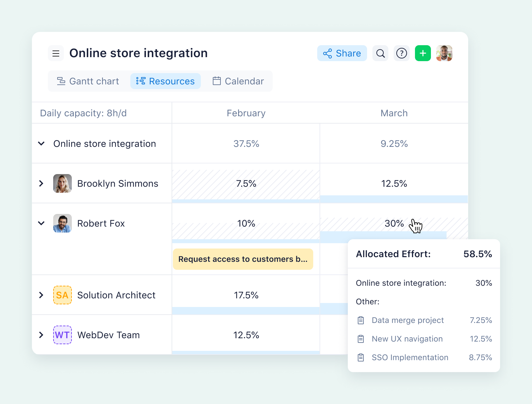Collapse the Online store integration row
The height and width of the screenshot is (404, 532).
click(x=41, y=144)
